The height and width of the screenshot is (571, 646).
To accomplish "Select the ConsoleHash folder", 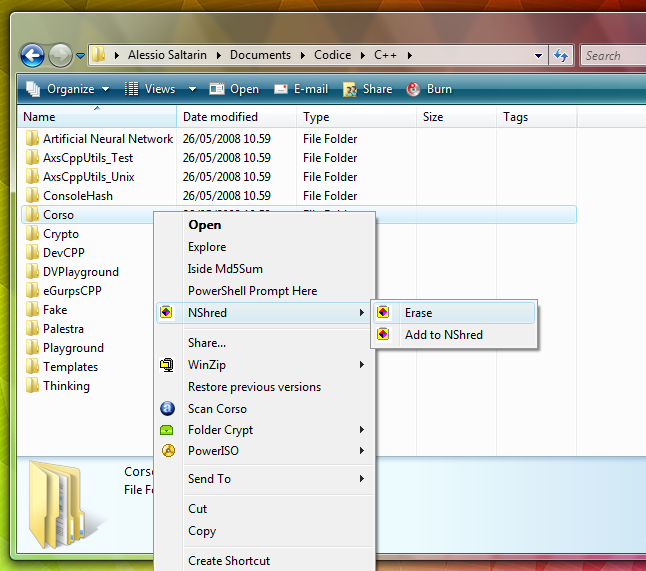I will coord(78,196).
